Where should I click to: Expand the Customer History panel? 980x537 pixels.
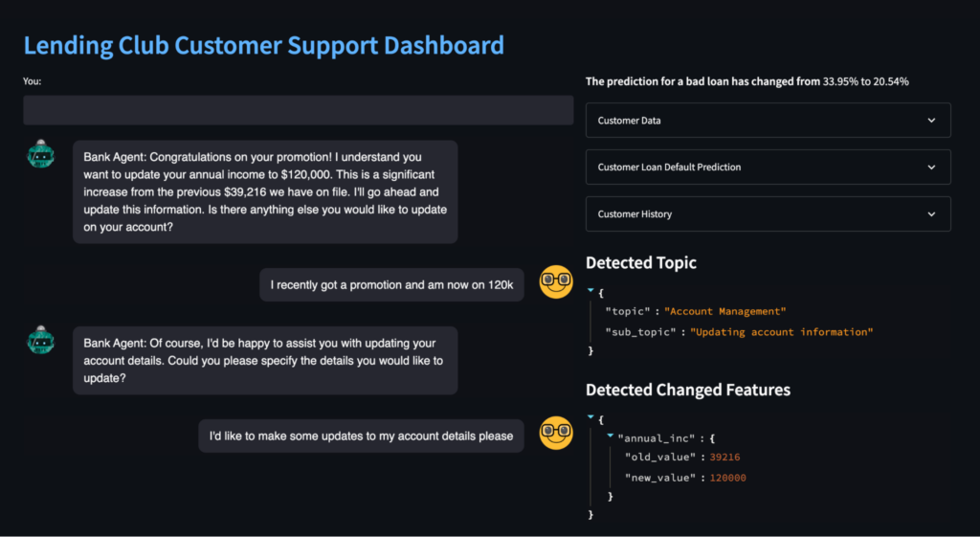tap(768, 214)
